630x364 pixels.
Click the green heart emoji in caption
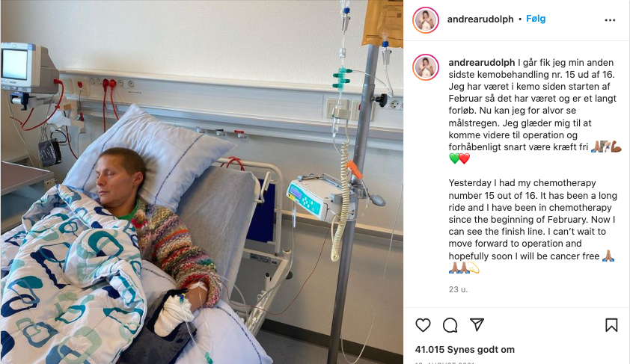coord(454,159)
